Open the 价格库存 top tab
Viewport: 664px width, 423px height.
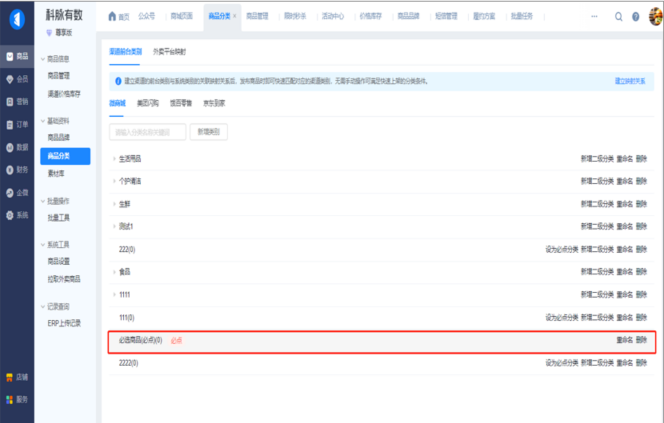pyautogui.click(x=371, y=16)
